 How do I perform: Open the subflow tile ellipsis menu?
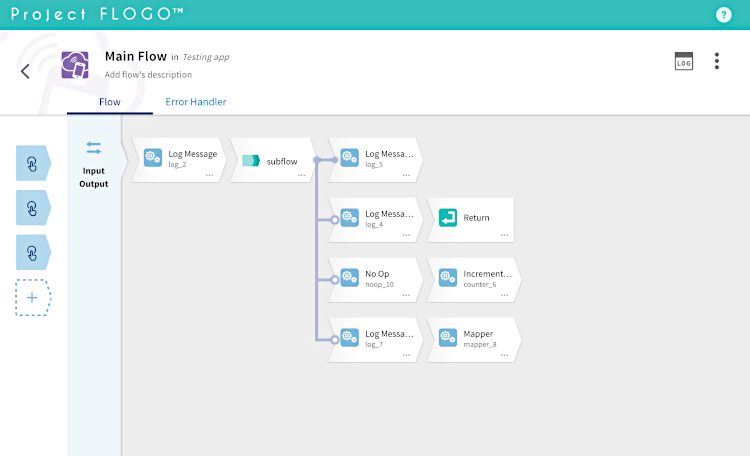click(302, 175)
